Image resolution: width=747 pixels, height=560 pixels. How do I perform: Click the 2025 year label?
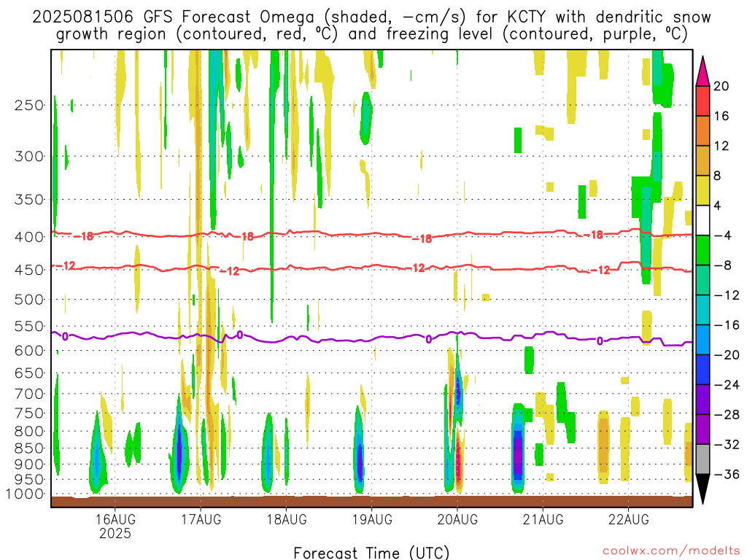[115, 533]
